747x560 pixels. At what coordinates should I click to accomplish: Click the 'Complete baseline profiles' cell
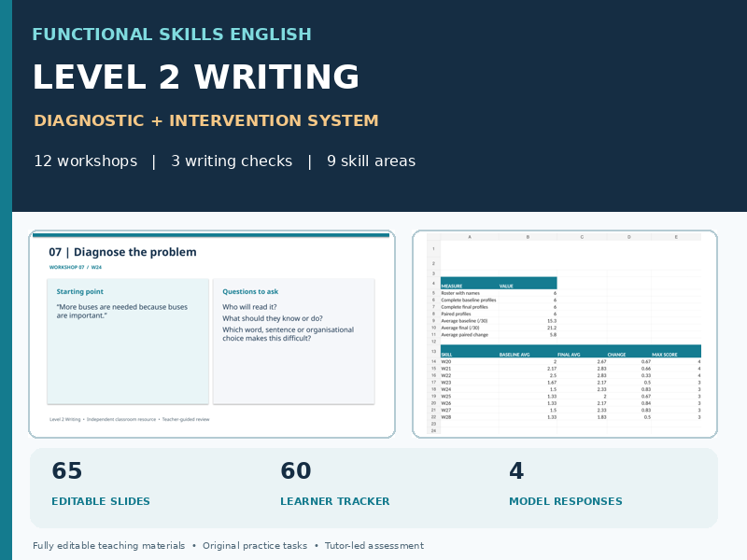click(x=469, y=300)
